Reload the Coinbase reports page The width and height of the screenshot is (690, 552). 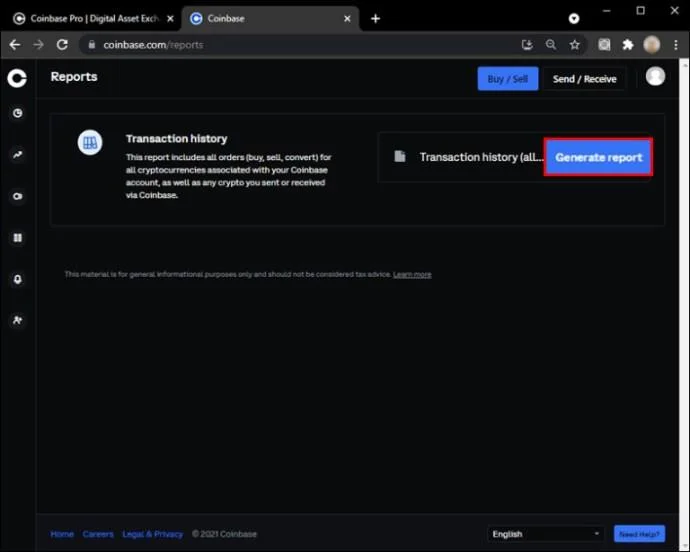pyautogui.click(x=62, y=44)
